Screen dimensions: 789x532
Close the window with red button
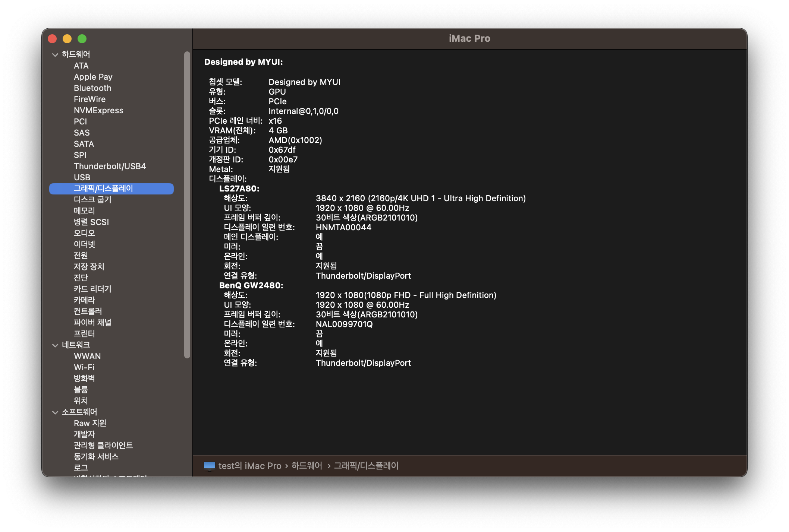[x=52, y=39]
